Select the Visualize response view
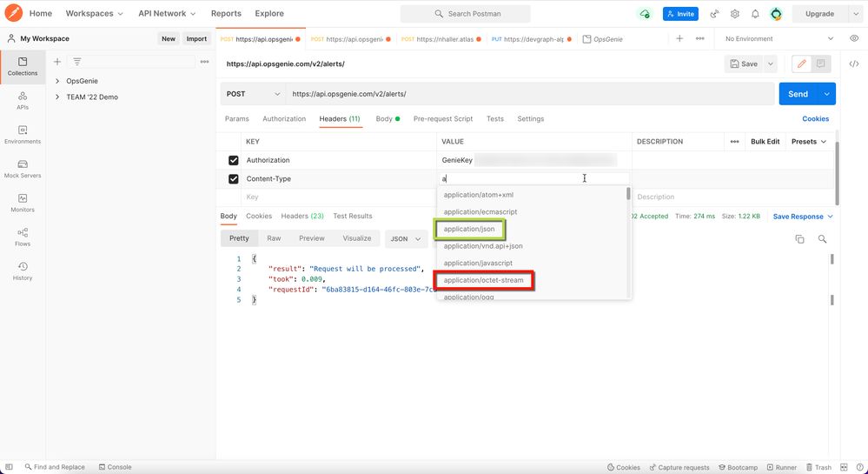 click(x=356, y=238)
